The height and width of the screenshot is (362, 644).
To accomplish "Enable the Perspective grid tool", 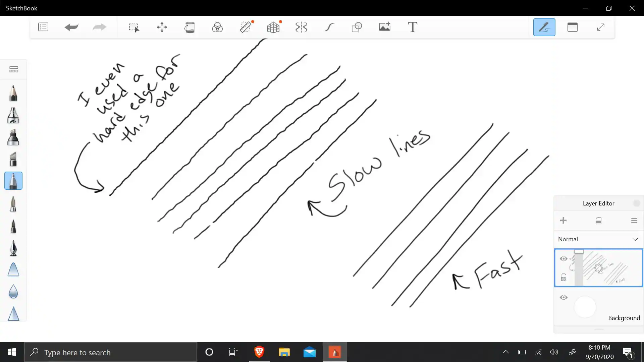I will click(x=273, y=27).
